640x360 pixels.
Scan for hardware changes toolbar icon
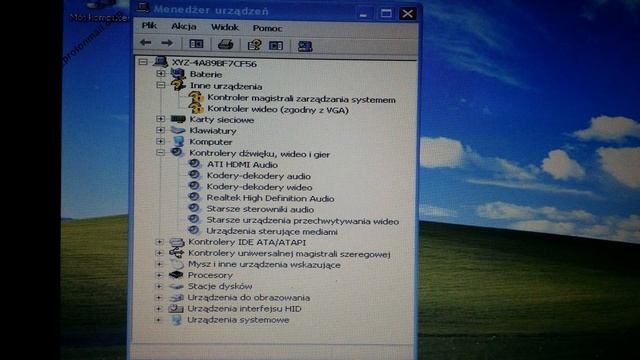(x=305, y=46)
